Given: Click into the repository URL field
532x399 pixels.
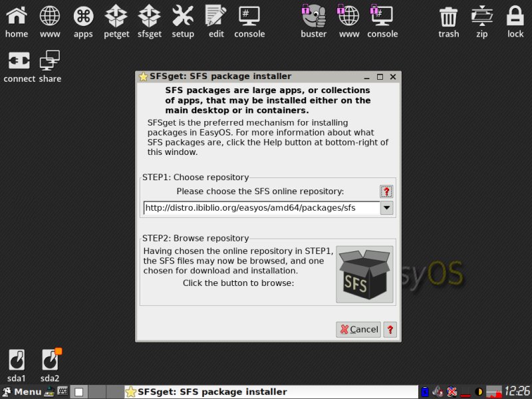Looking at the screenshot, I should (261, 208).
